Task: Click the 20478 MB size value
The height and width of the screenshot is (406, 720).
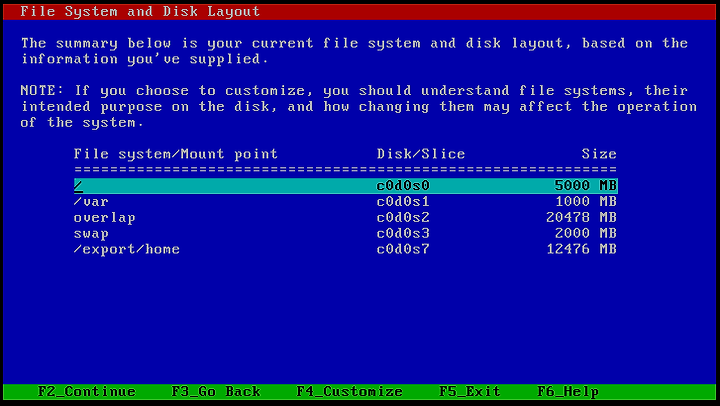Action: point(581,218)
